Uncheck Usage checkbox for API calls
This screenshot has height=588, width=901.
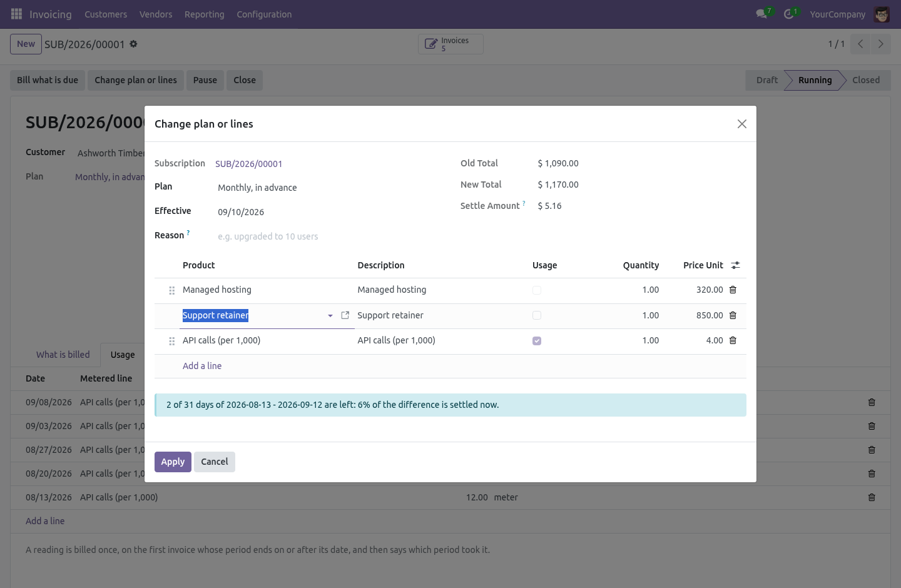pos(537,341)
